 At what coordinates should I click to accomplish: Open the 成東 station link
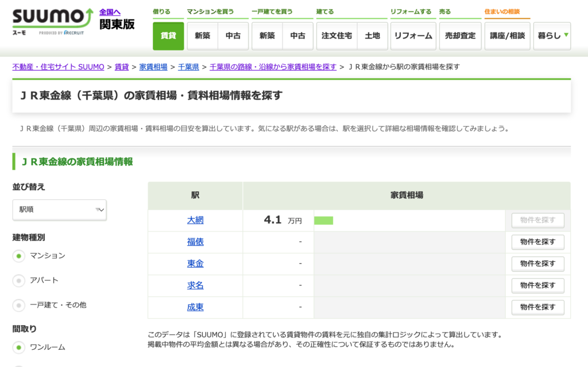tap(195, 307)
